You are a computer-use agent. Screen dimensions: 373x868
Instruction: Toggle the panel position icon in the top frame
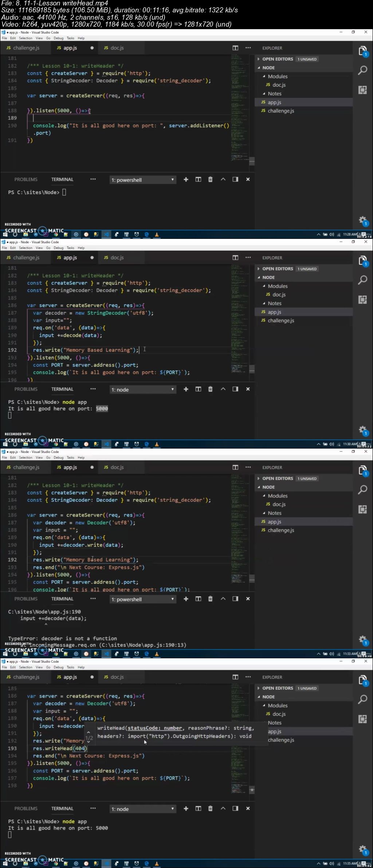click(x=235, y=179)
